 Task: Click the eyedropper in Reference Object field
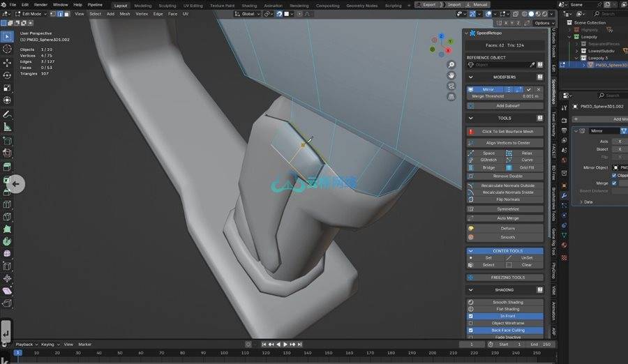coord(532,65)
